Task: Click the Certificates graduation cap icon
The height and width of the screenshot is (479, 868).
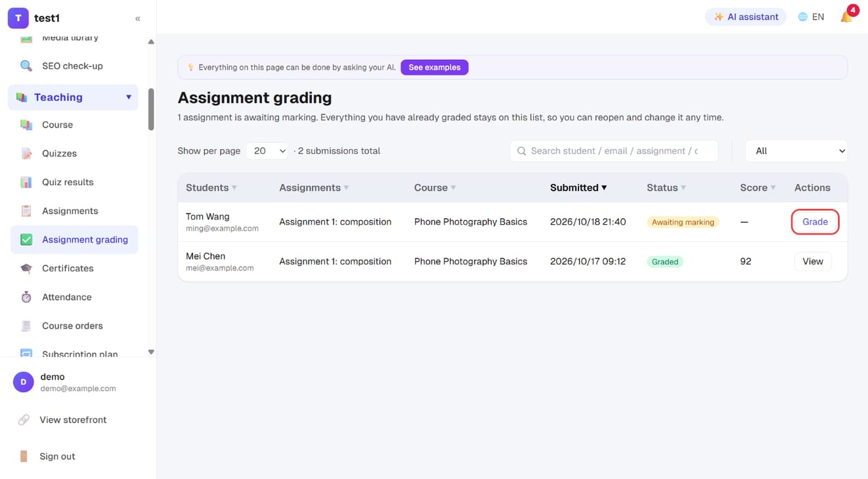Action: click(26, 268)
